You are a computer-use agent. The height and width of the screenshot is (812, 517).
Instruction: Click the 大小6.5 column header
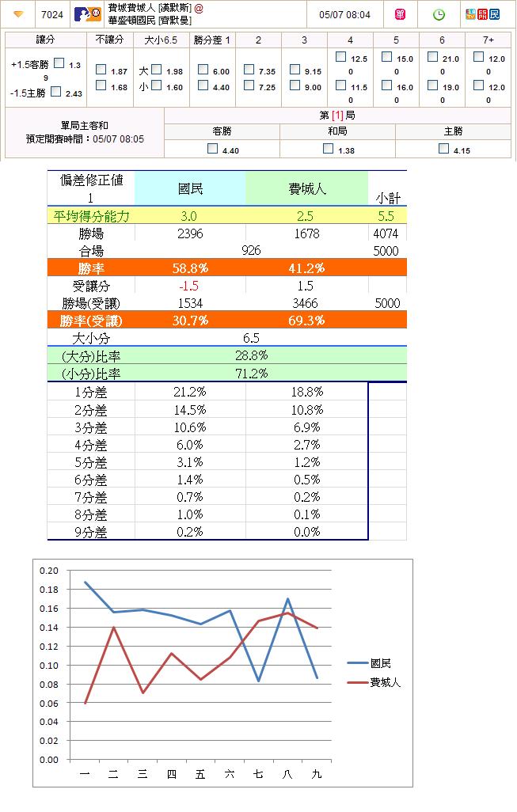(x=161, y=40)
